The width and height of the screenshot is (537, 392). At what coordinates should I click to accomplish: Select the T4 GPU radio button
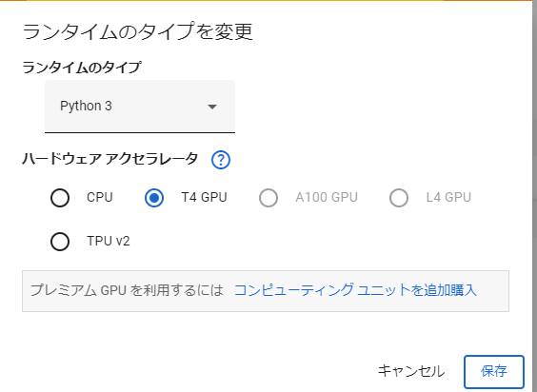[154, 198]
